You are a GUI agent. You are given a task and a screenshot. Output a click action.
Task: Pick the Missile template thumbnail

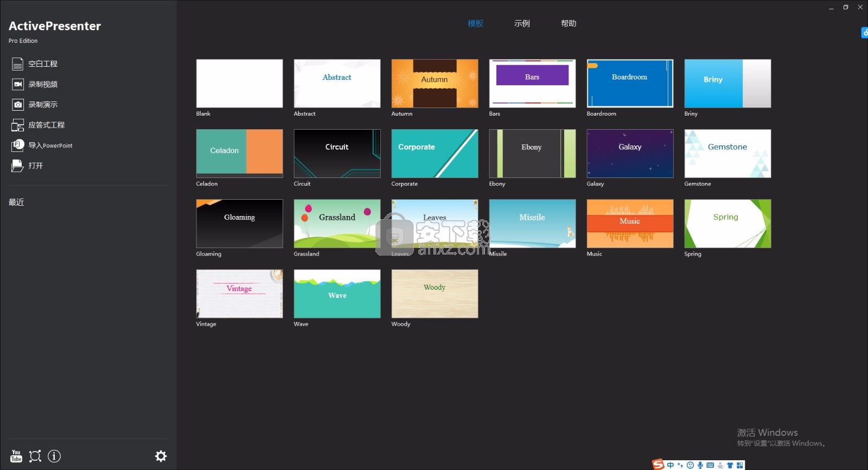click(532, 224)
